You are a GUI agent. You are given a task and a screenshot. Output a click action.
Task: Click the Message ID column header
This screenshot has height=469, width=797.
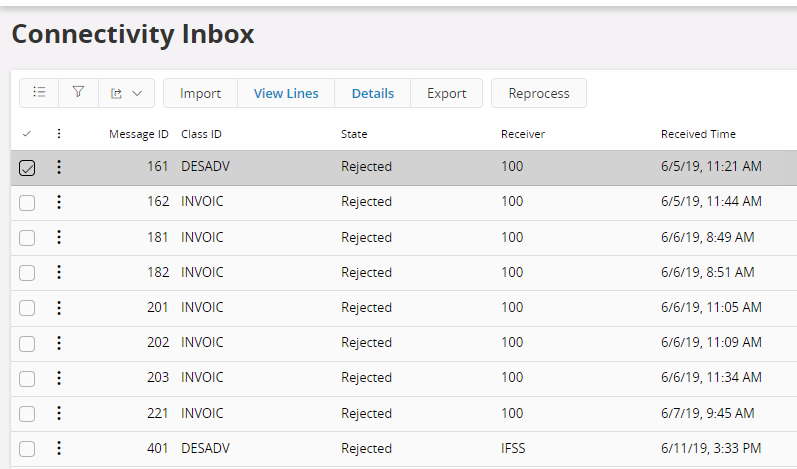(x=138, y=134)
